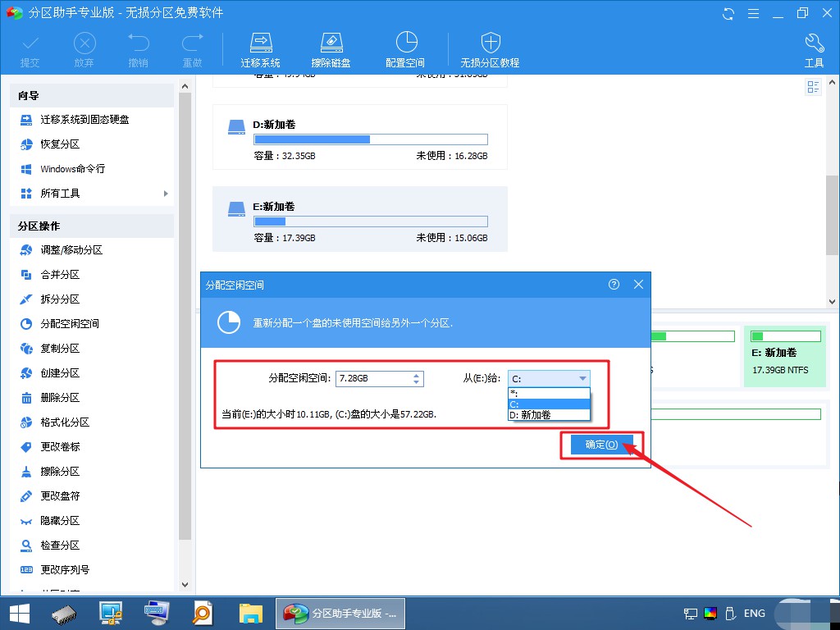Select D: 新加卷 in the dropdown list

click(549, 415)
